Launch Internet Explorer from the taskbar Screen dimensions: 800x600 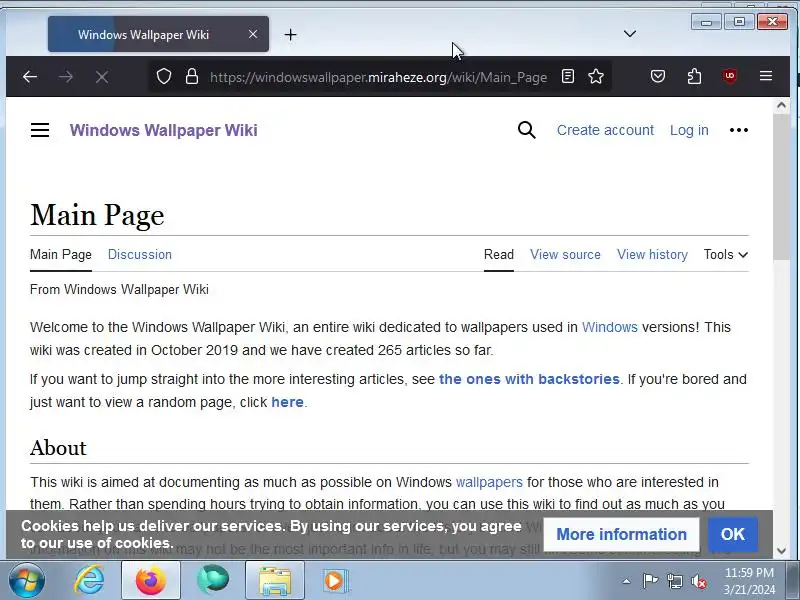click(x=89, y=580)
